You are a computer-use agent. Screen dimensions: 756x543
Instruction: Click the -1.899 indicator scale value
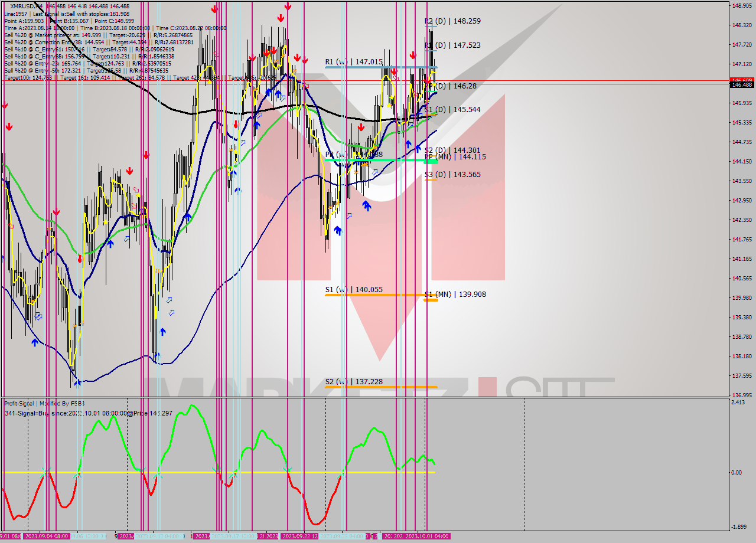coord(739,526)
